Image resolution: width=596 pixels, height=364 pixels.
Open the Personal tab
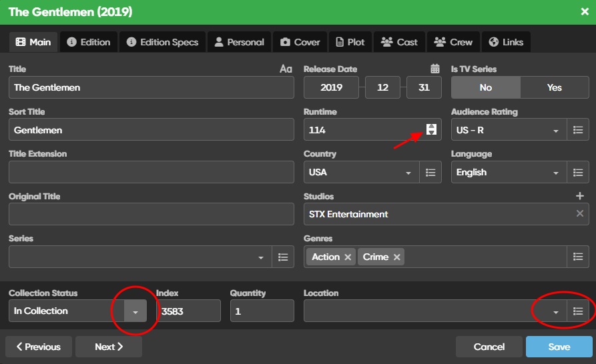tap(240, 42)
